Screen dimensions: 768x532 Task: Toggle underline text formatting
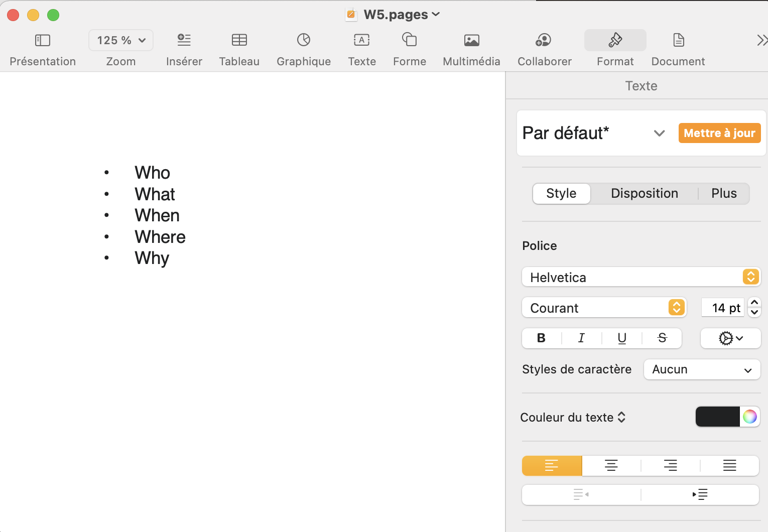tap(622, 338)
